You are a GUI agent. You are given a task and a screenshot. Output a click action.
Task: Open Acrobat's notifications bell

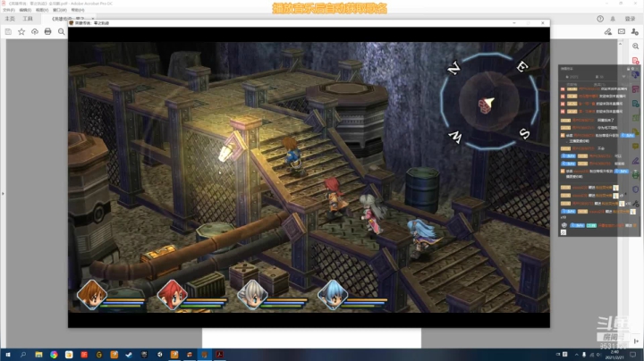pyautogui.click(x=613, y=19)
